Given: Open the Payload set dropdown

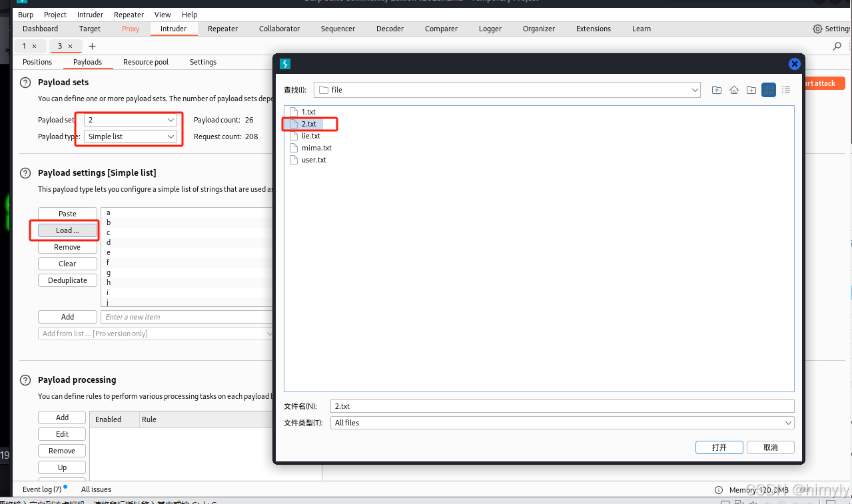Looking at the screenshot, I should click(131, 120).
